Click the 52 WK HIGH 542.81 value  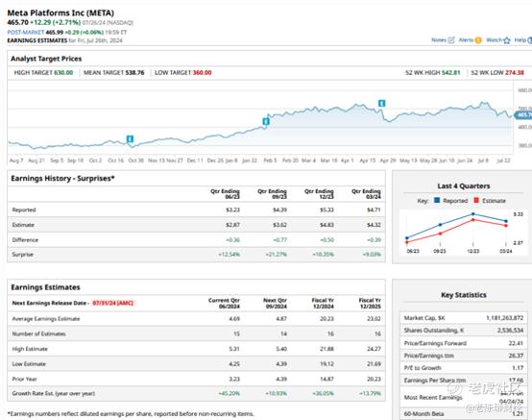[450, 73]
